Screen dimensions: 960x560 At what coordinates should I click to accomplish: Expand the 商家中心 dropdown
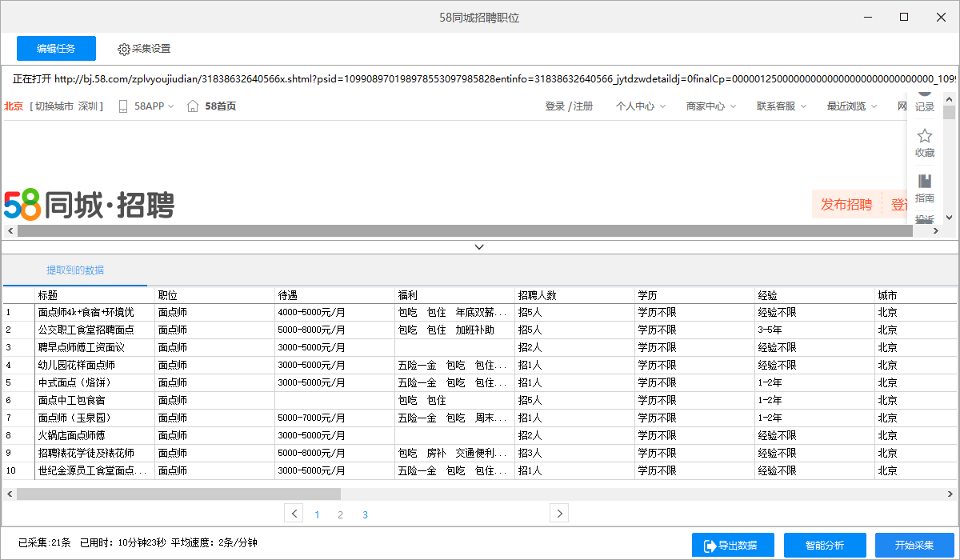[x=711, y=106]
